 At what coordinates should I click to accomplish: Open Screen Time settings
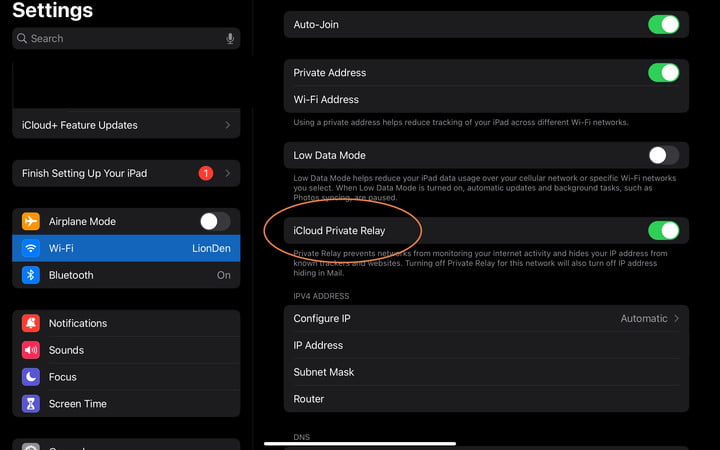pos(126,404)
